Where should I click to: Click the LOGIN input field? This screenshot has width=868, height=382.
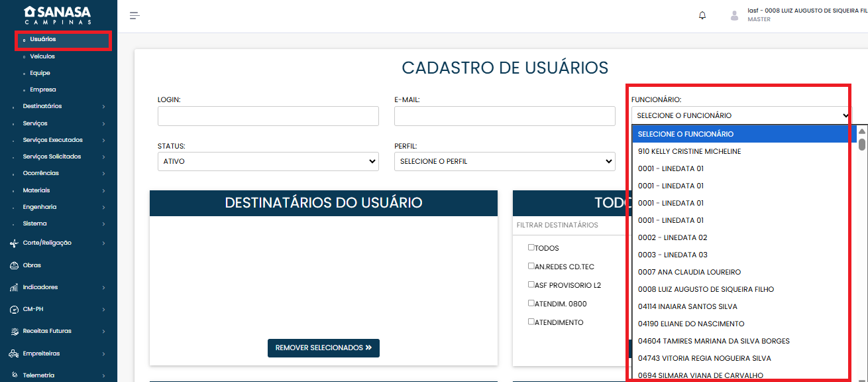tap(268, 116)
